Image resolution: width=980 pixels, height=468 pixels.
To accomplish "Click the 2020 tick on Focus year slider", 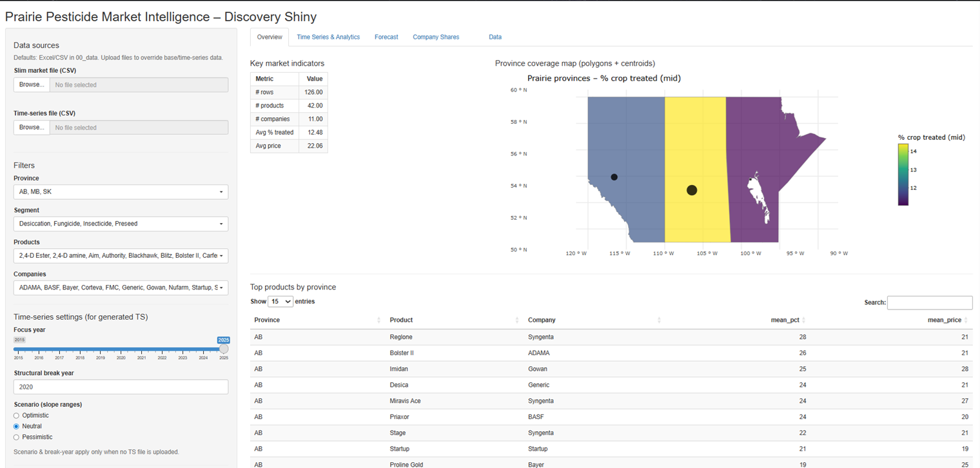I will 121,357.
